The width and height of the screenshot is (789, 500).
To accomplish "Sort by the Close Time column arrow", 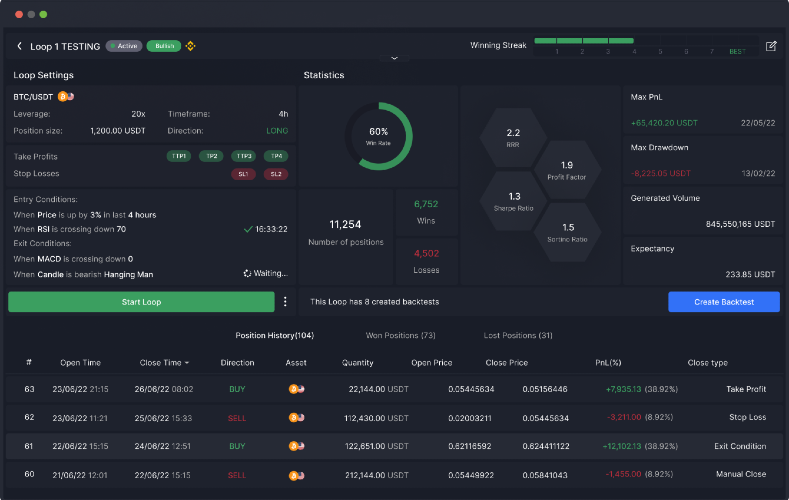I will pos(187,363).
